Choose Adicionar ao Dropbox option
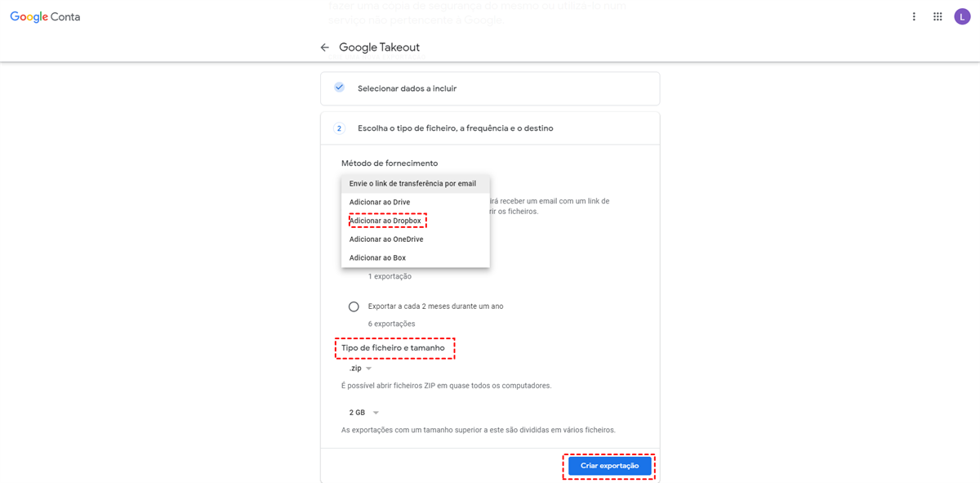This screenshot has height=483, width=980. click(x=416, y=221)
